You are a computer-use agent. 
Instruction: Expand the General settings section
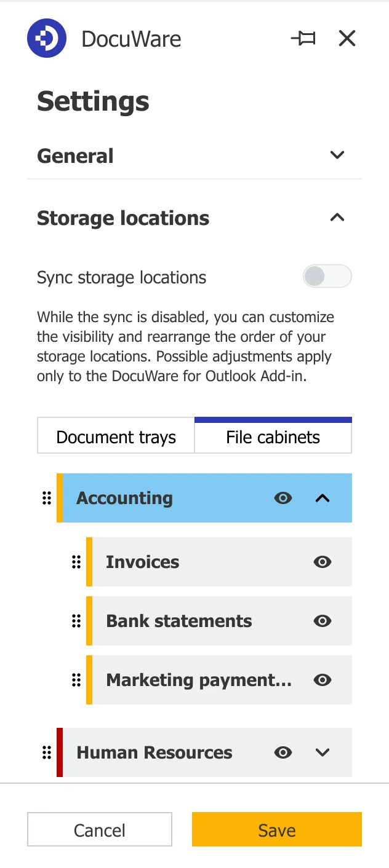337,156
